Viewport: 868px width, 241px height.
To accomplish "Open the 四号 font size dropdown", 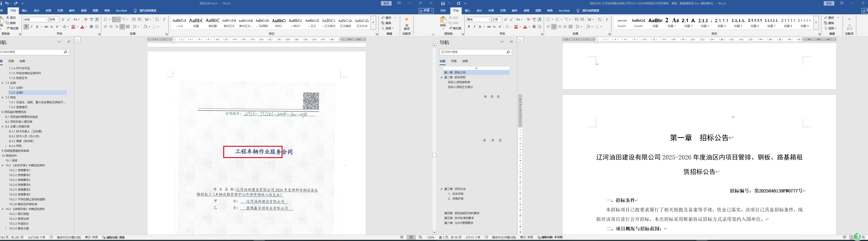I will coord(58,20).
